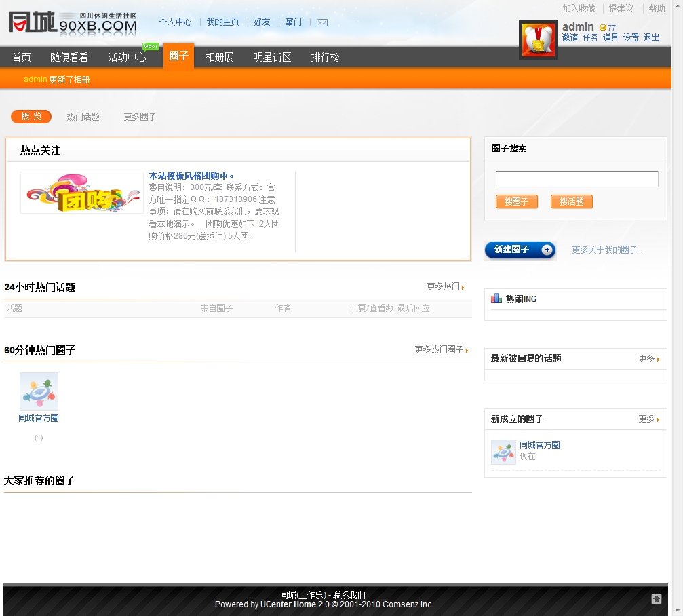
Task: Click 更多热门 link
Action: click(x=445, y=286)
